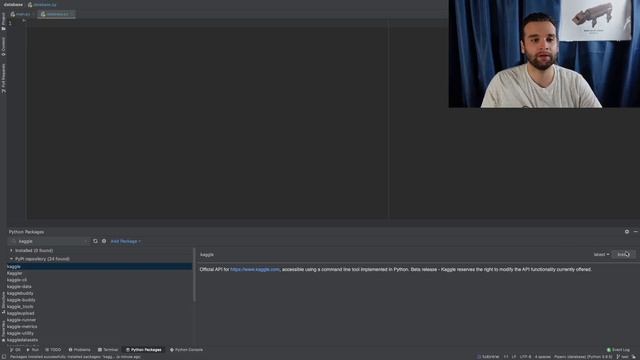Click the lock icon at the status bar's far right

tap(634, 357)
